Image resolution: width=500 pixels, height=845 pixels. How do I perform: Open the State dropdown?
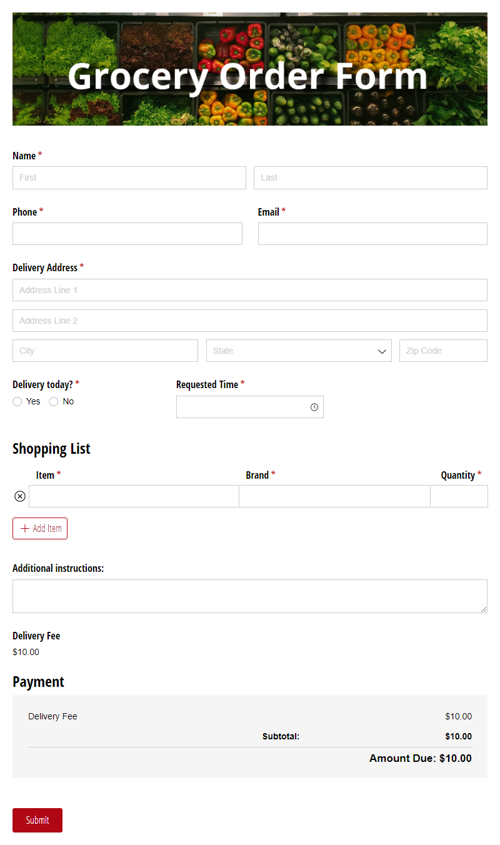[298, 351]
